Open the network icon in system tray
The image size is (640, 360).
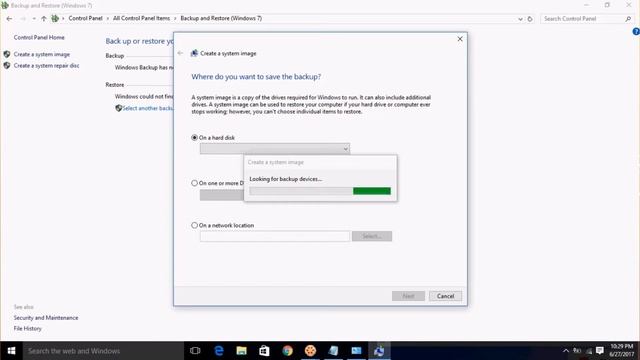click(x=589, y=351)
